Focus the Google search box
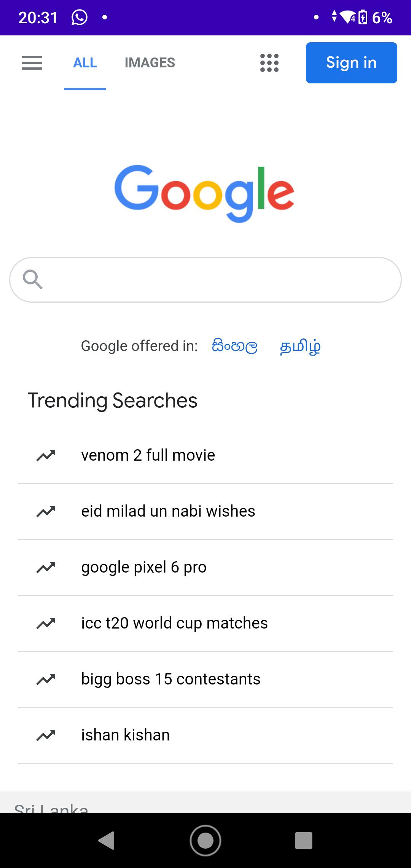Screen dimensions: 411x868 click(x=205, y=280)
